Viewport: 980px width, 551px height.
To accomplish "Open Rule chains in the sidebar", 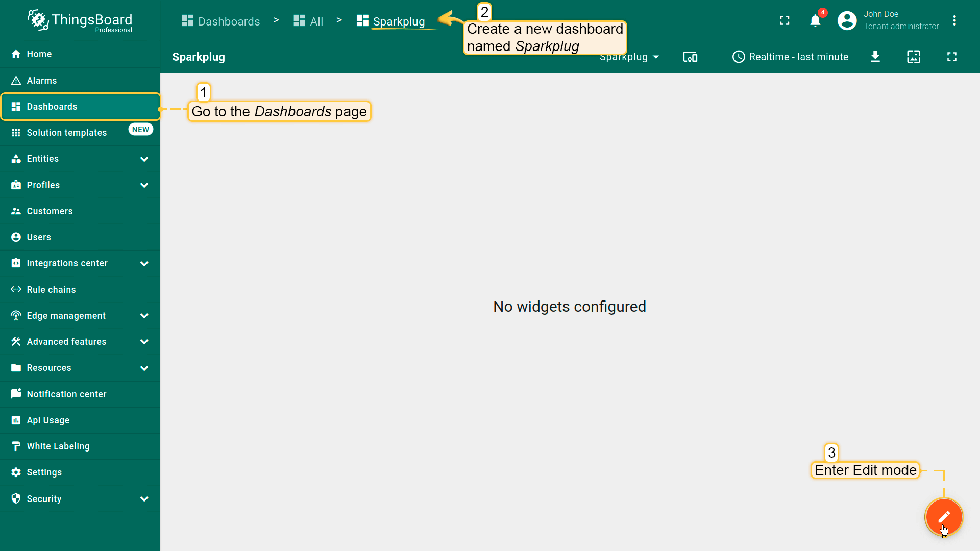I will pyautogui.click(x=51, y=289).
